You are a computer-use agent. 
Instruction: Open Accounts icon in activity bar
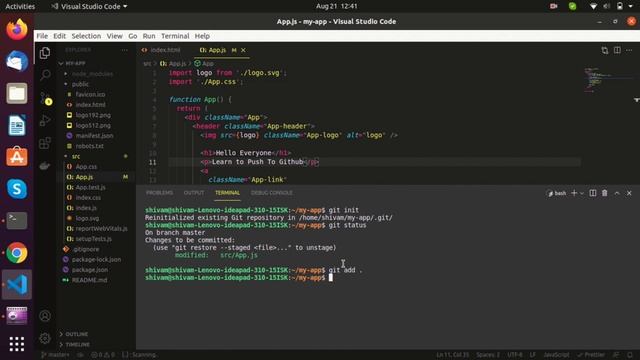tap(45, 316)
